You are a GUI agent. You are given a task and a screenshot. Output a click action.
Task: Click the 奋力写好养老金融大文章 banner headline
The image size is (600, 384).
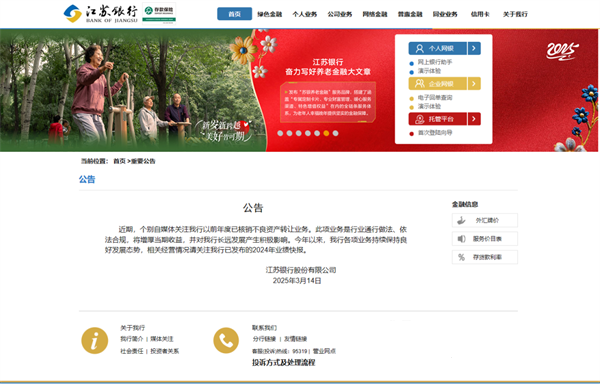(x=328, y=72)
